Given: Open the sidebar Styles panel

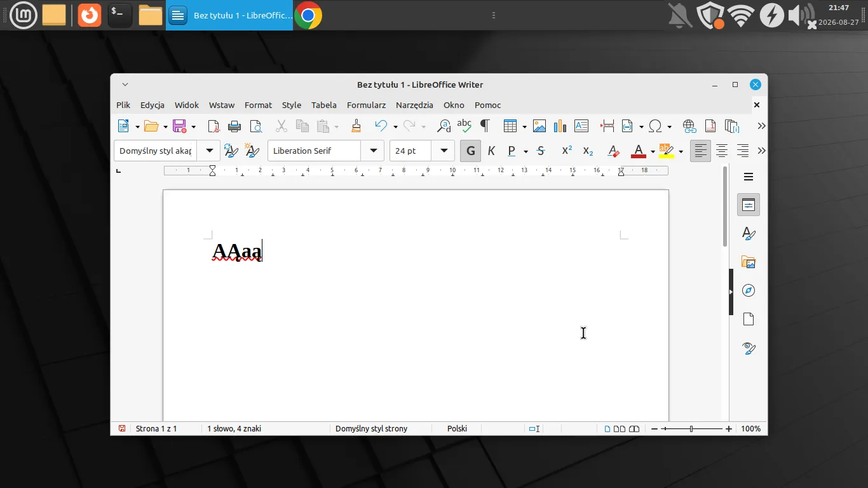Looking at the screenshot, I should 749,234.
